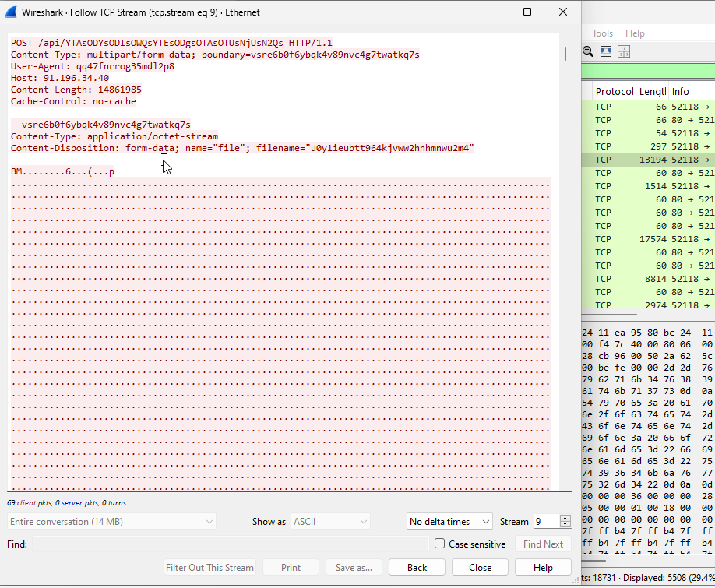Increment the Stream number spinner
Image resolution: width=715 pixels, height=588 pixels.
[565, 518]
